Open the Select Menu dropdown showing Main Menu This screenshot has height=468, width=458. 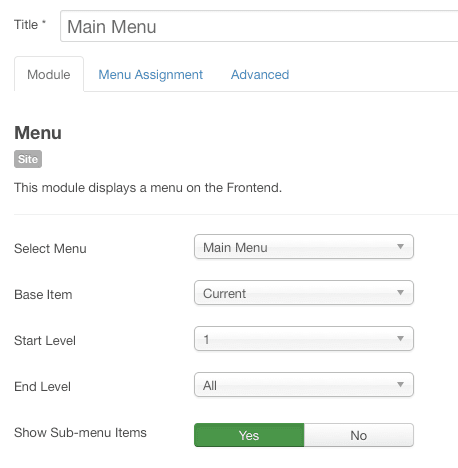(x=304, y=247)
